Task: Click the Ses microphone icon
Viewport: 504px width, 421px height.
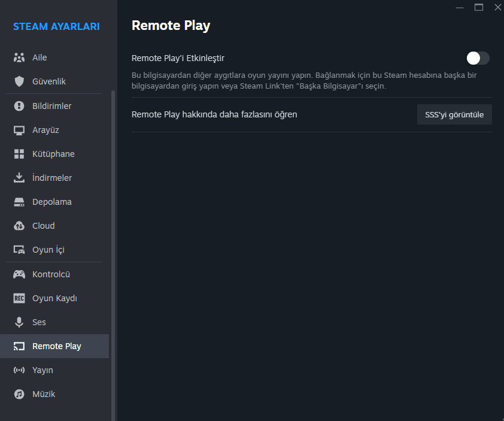Action: pos(19,322)
